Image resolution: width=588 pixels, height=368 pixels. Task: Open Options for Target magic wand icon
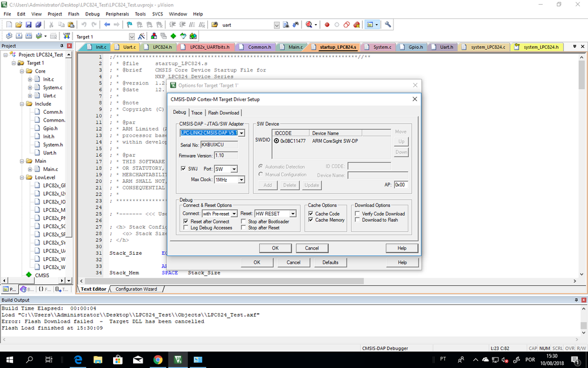tap(141, 36)
